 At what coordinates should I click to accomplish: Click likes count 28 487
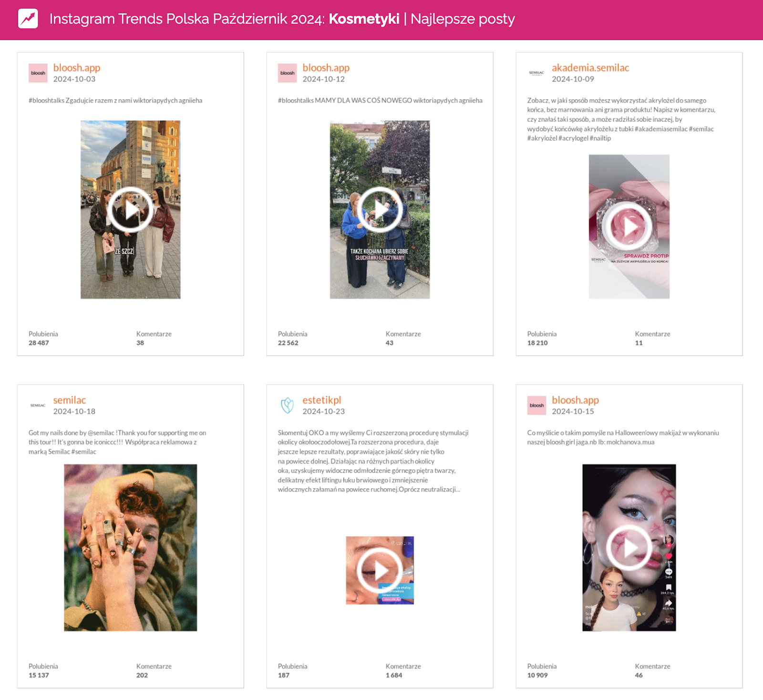(x=39, y=343)
